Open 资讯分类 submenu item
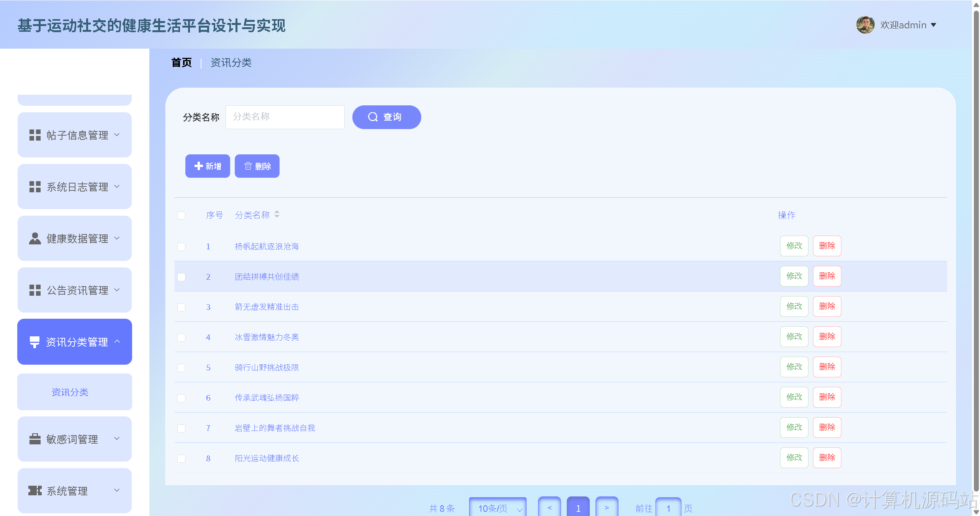This screenshot has width=980, height=516. coord(75,392)
